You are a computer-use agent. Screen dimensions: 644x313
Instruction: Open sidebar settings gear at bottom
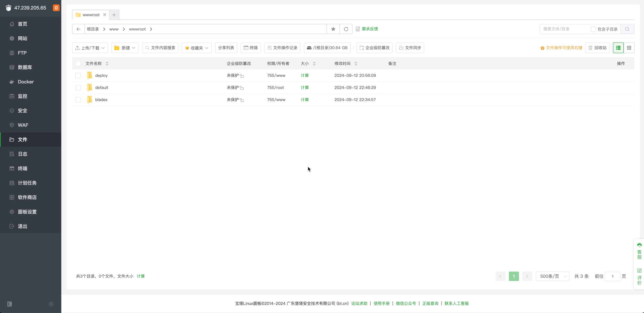click(51, 304)
